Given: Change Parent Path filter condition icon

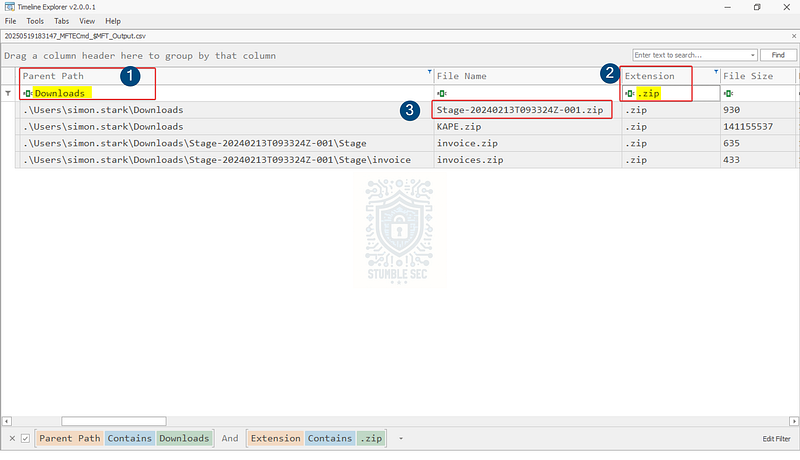Looking at the screenshot, I should [28, 93].
